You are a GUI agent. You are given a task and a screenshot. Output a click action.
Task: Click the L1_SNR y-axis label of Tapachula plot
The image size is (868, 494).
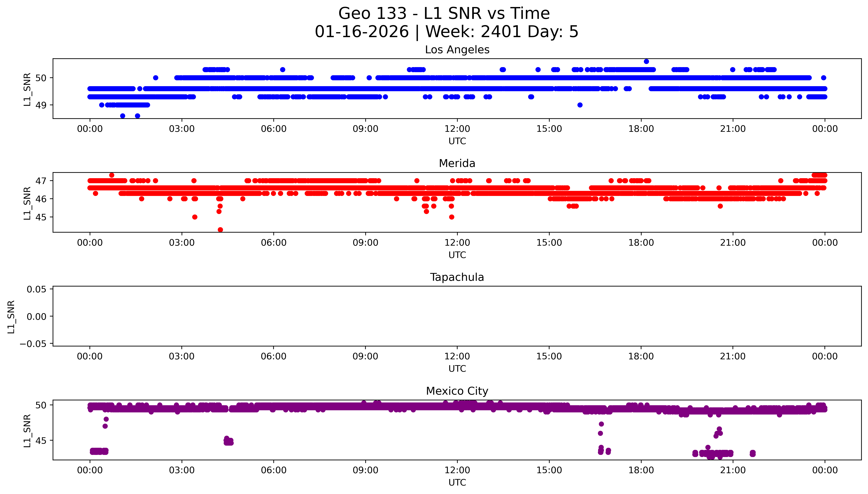pos(11,317)
